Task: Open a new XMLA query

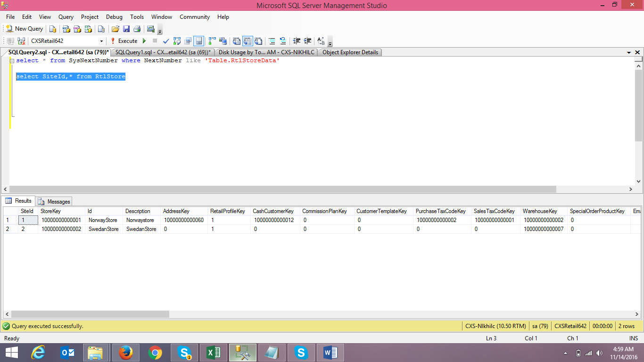Action: tap(88, 29)
